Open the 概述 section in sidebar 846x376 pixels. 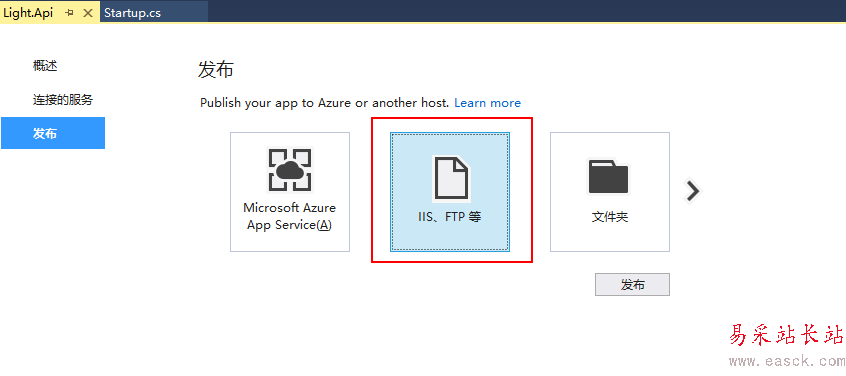(45, 66)
